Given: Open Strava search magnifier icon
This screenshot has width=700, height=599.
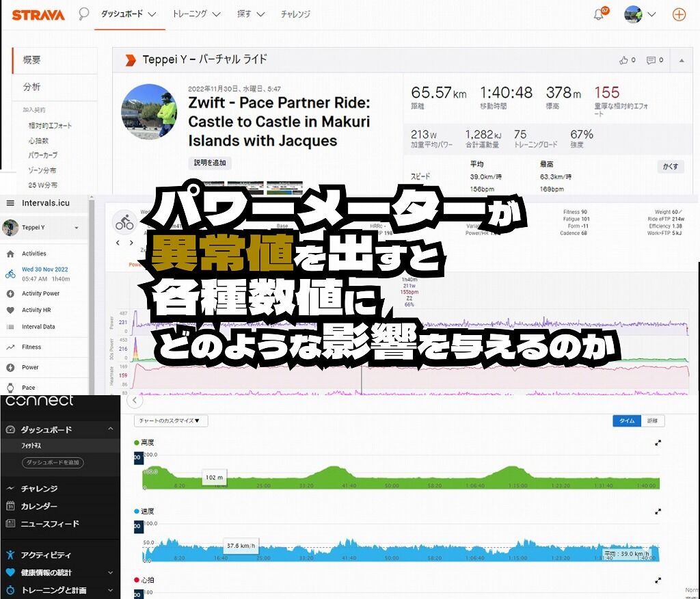Looking at the screenshot, I should coord(83,14).
